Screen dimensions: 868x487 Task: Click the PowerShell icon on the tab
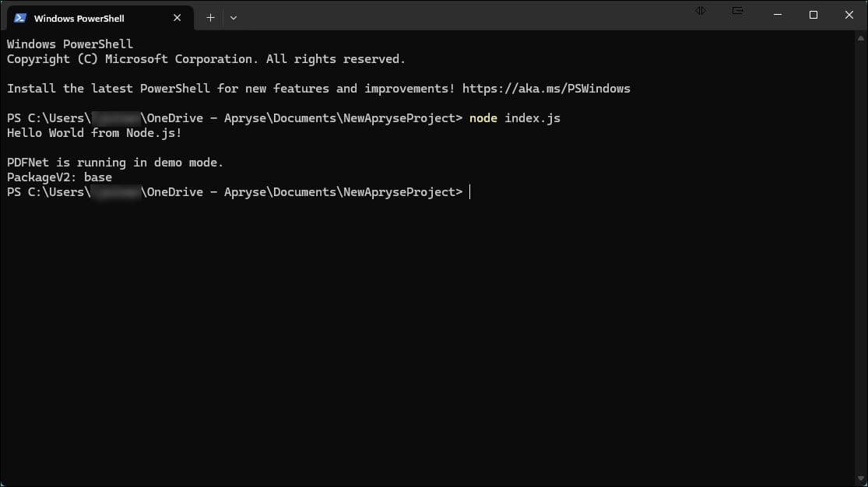21,17
